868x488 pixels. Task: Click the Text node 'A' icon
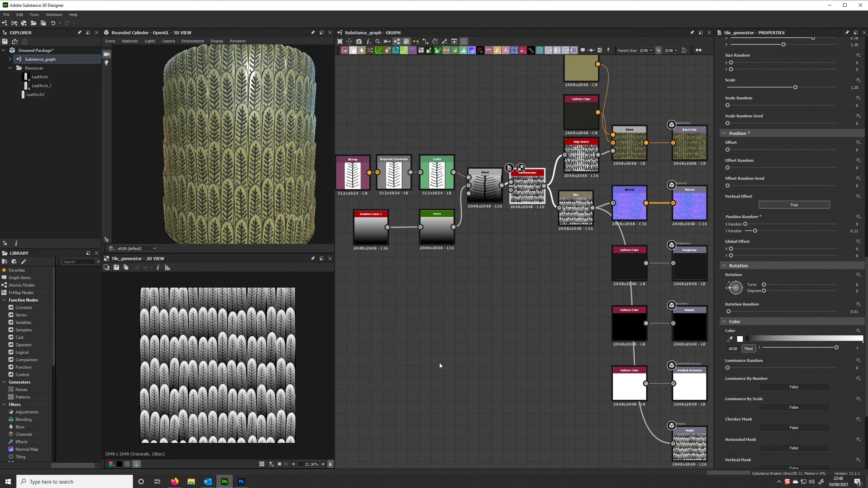pos(505,51)
